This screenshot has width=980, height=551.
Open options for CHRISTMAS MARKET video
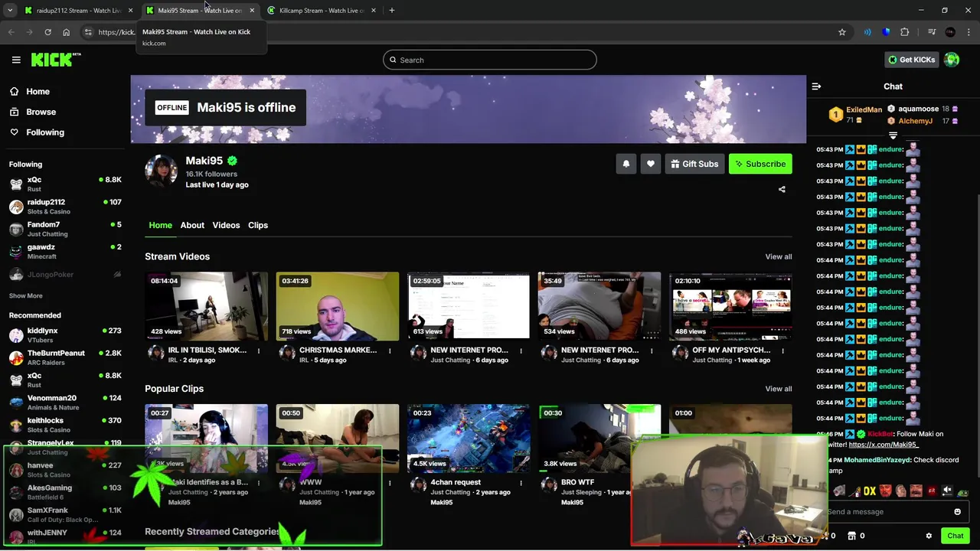[390, 350]
